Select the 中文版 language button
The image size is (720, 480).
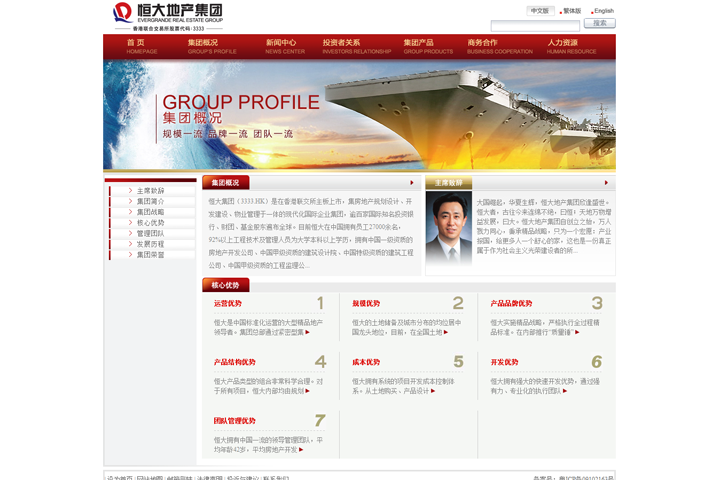[540, 11]
